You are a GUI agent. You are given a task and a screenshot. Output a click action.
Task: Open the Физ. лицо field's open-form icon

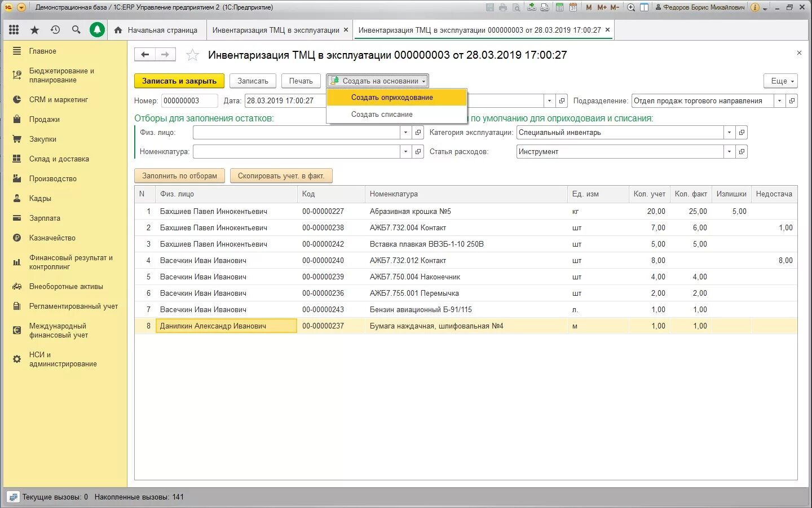[x=418, y=132]
